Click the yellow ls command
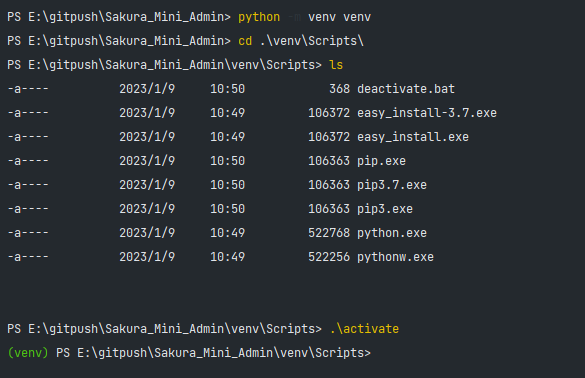 pos(336,65)
